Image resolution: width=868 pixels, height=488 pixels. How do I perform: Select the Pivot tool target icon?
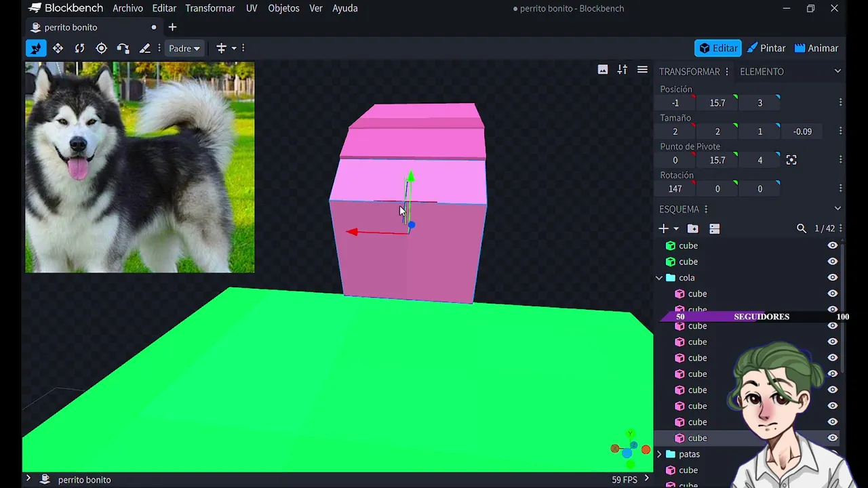101,48
